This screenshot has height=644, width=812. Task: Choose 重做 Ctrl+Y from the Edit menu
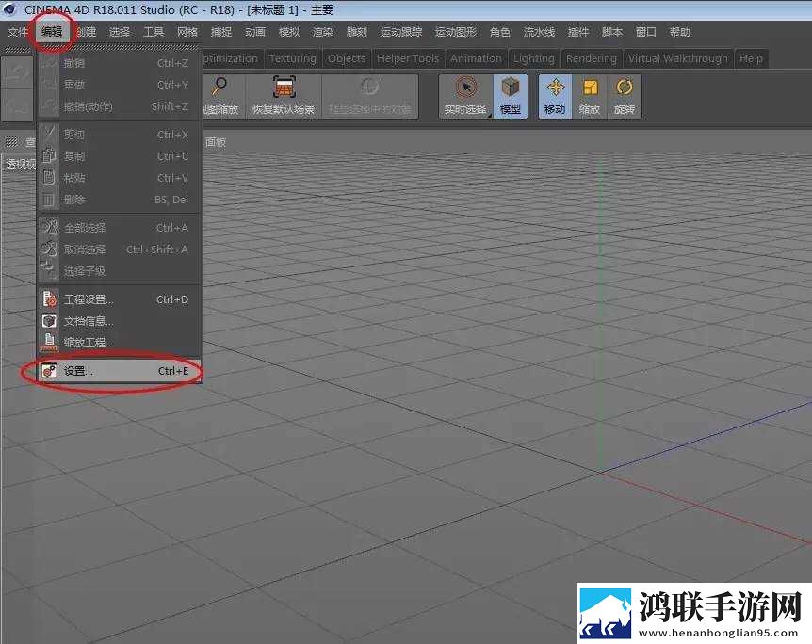click(x=119, y=85)
